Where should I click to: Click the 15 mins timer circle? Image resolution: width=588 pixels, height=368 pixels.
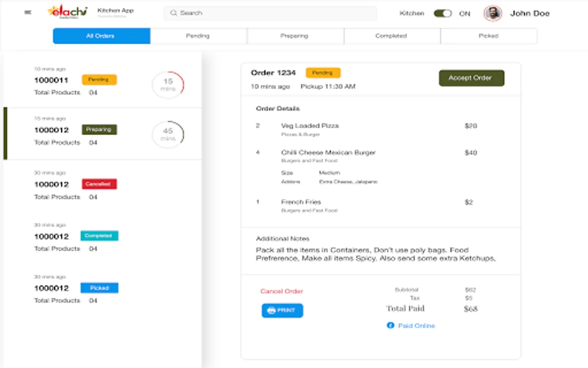[168, 85]
